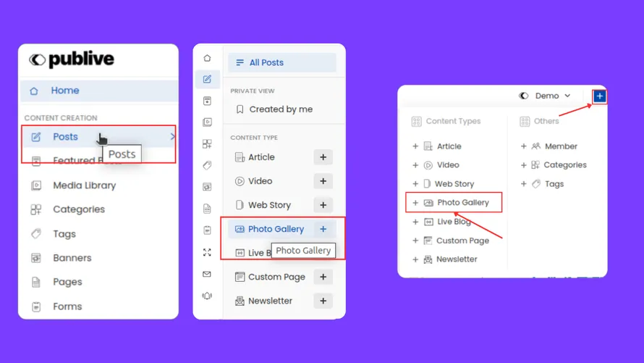Click the square plus button beside Web Story

point(323,205)
